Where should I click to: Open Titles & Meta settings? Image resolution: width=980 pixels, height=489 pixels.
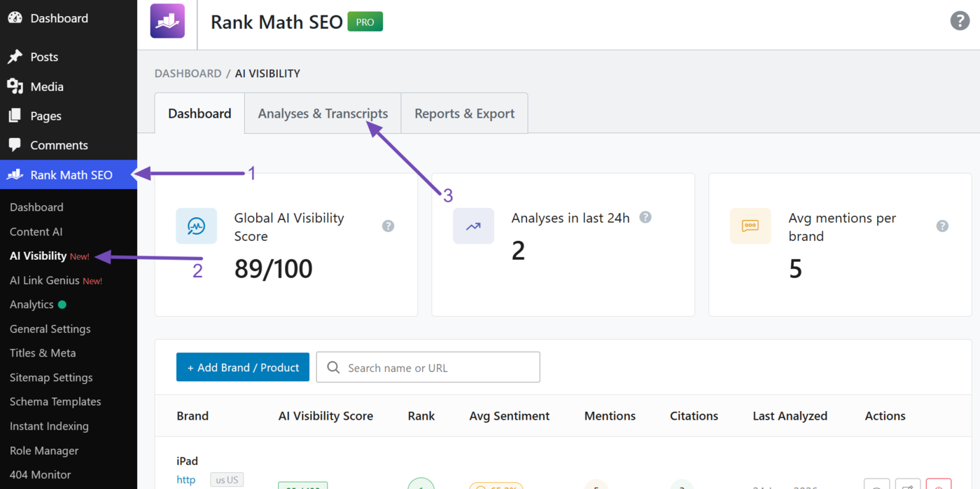[43, 353]
